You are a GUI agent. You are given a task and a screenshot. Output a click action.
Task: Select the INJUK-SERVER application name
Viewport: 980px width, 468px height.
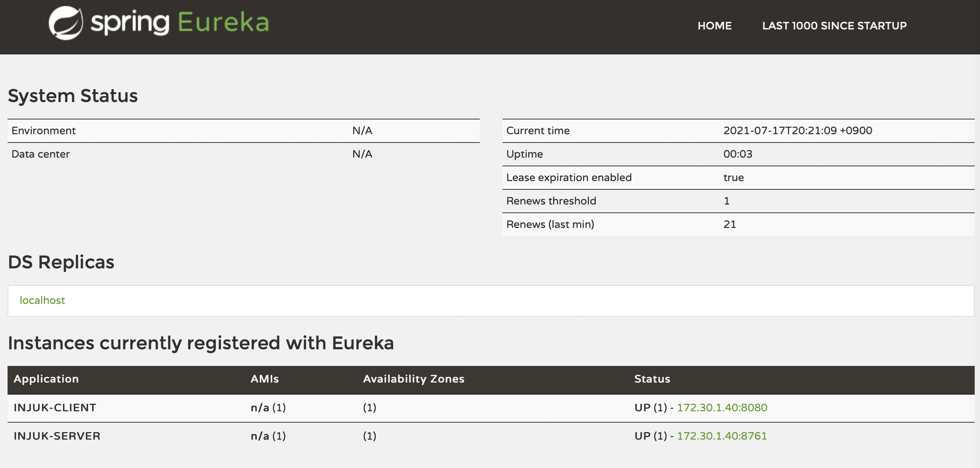point(57,435)
